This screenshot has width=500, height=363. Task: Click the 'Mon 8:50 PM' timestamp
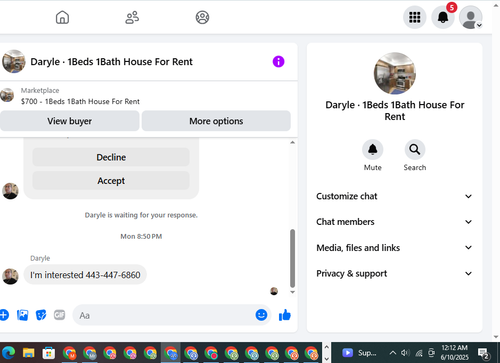141,237
